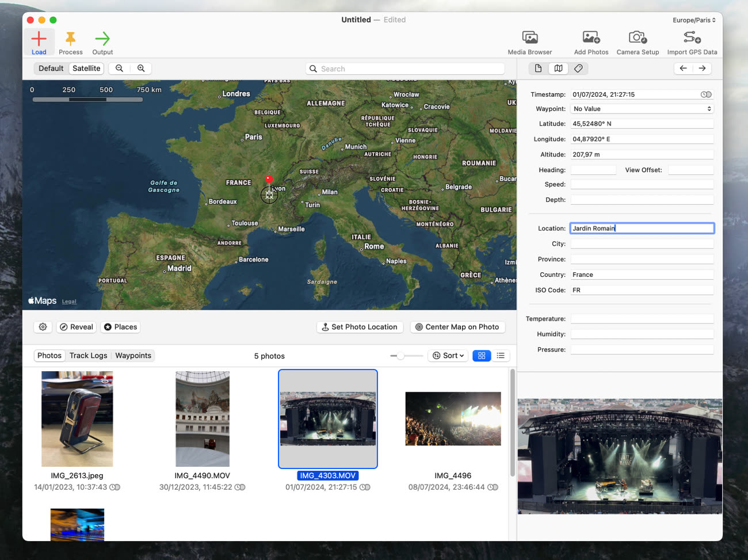Click the City input field

642,244
